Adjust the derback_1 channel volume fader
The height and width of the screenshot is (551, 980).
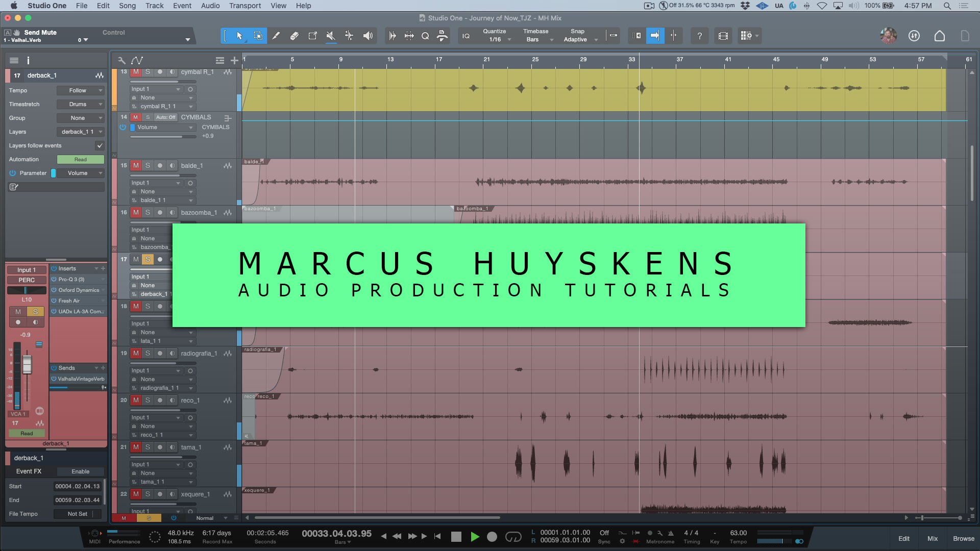pyautogui.click(x=27, y=364)
